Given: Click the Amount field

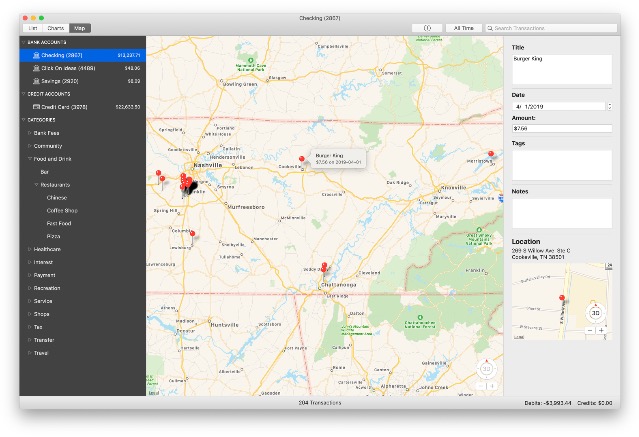Looking at the screenshot, I should point(562,128).
